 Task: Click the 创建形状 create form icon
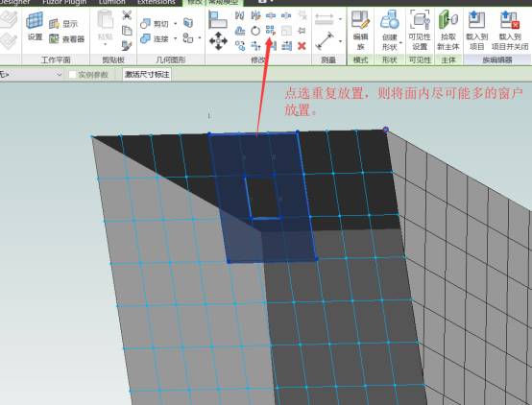pos(390,19)
